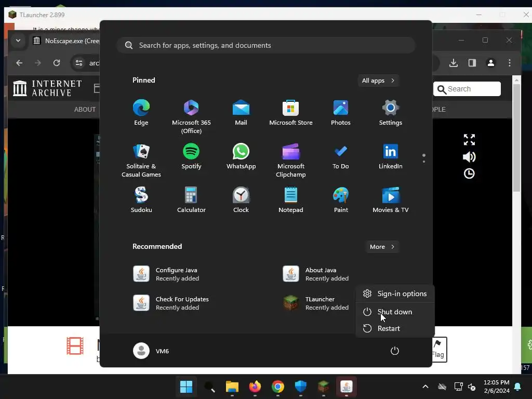Go to next page of pinned apps
This screenshot has width=532, height=399.
coord(424,162)
